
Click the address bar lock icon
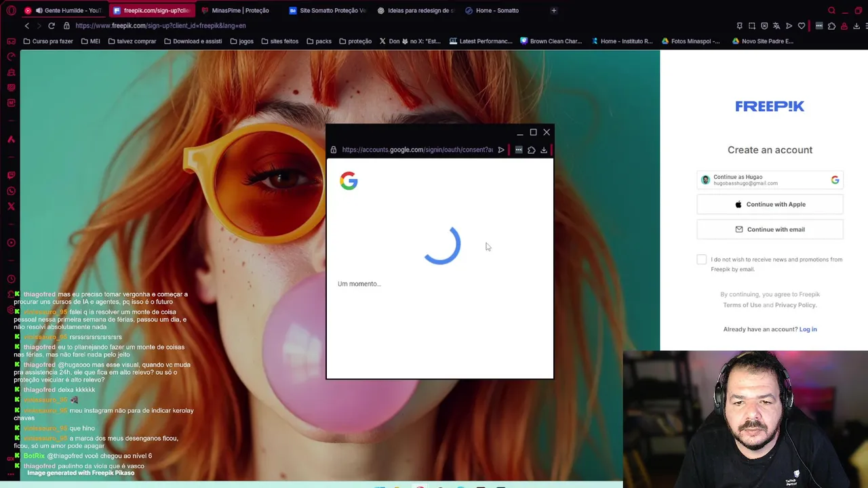pos(66,26)
